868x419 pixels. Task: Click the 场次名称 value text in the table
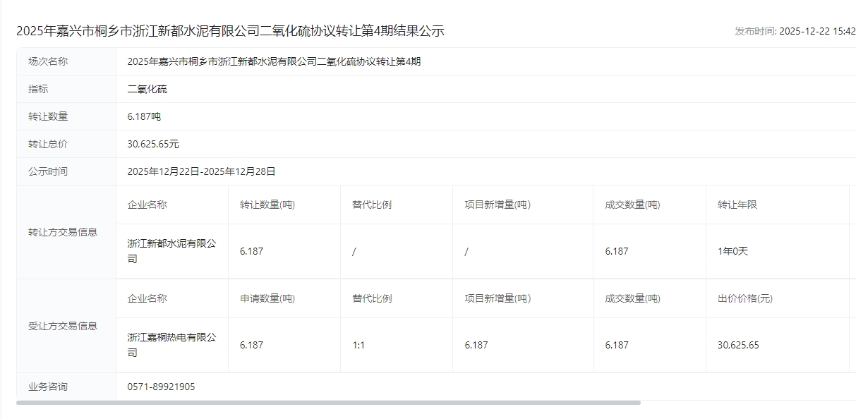[274, 61]
